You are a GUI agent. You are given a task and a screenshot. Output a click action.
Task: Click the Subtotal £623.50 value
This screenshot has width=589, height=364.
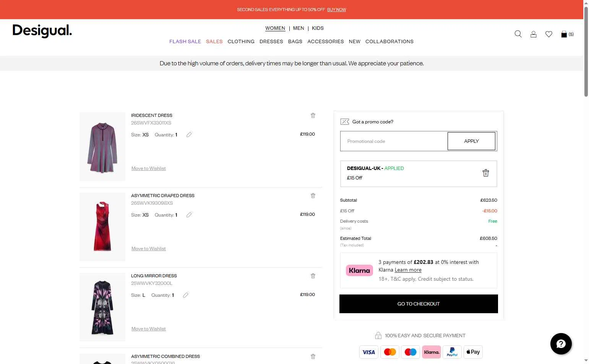(488, 200)
